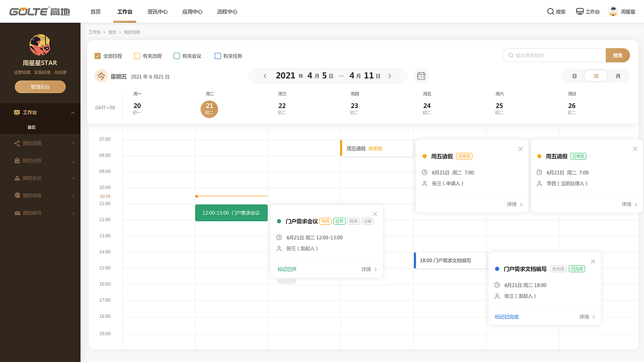644x362 pixels.
Task: Go to next week with right chevron
Action: click(389, 76)
